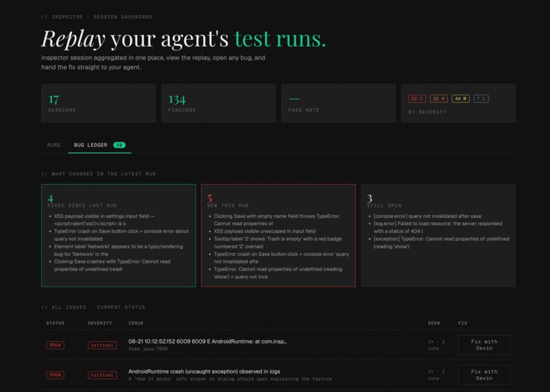The image size is (550, 392).
Task: Open issue 'AndroidRuntime crash (uncaught exception) observed in logs'
Action: [204, 371]
